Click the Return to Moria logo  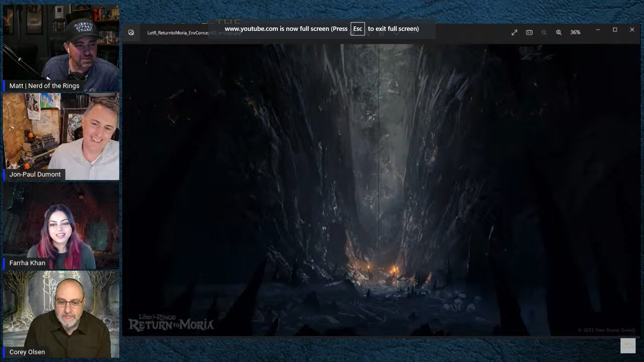point(171,322)
